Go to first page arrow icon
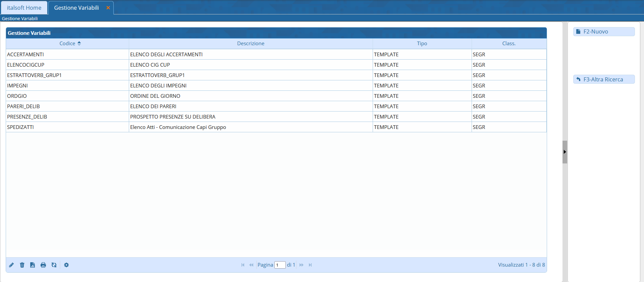The height and width of the screenshot is (282, 644). click(243, 265)
